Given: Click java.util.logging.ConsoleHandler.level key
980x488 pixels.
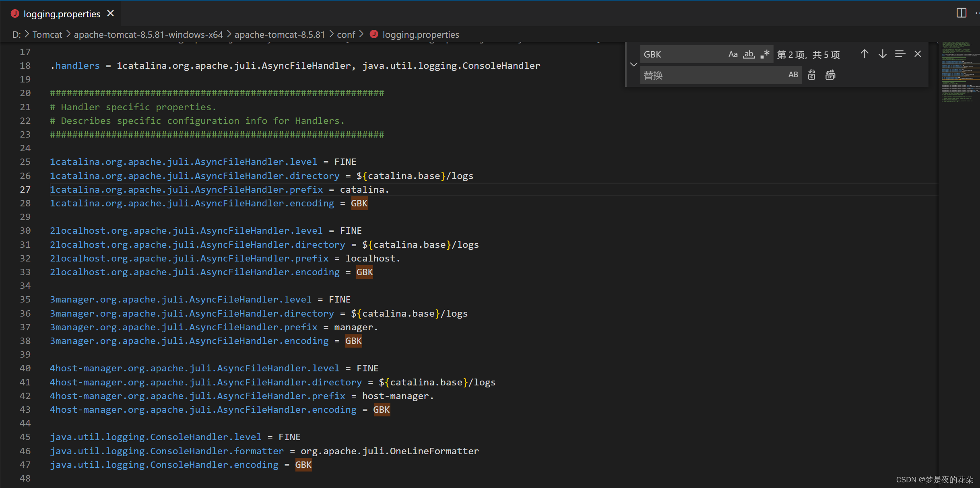Looking at the screenshot, I should (156, 437).
